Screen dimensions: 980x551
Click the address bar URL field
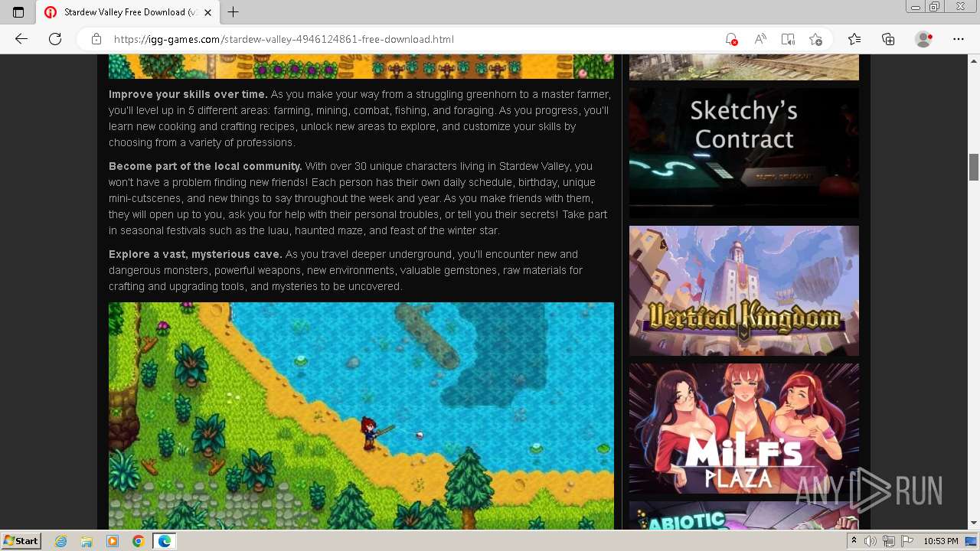pyautogui.click(x=413, y=39)
